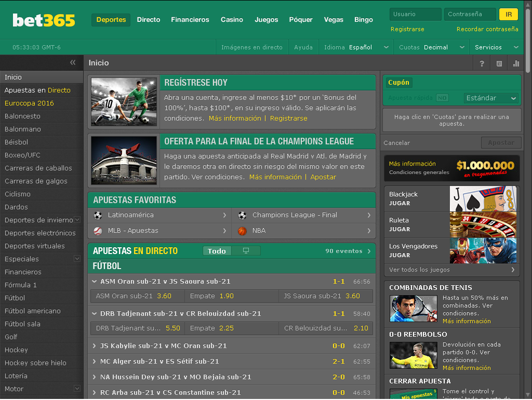This screenshot has width=532, height=400.
Task: Collapse the sports sidebar with double-arrow icon
Action: click(73, 62)
